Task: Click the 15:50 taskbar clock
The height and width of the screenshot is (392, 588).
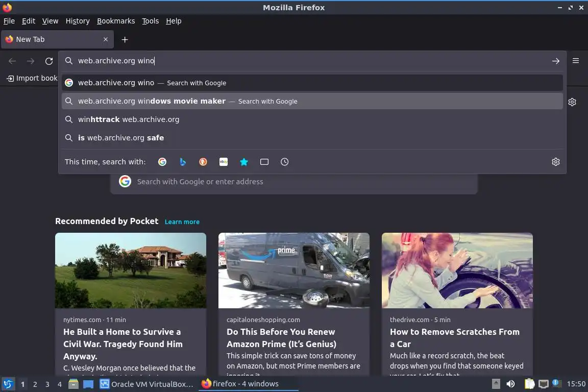Action: pyautogui.click(x=576, y=384)
